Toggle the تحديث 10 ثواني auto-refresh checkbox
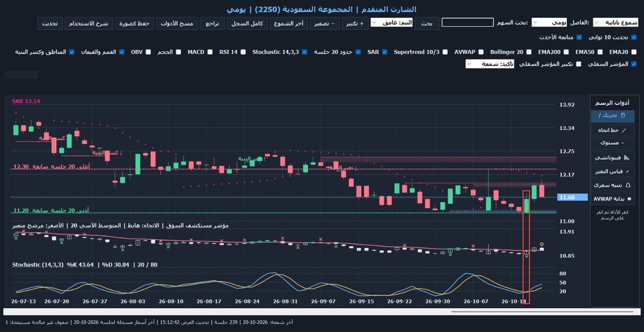This screenshot has width=644, height=332. tap(634, 38)
